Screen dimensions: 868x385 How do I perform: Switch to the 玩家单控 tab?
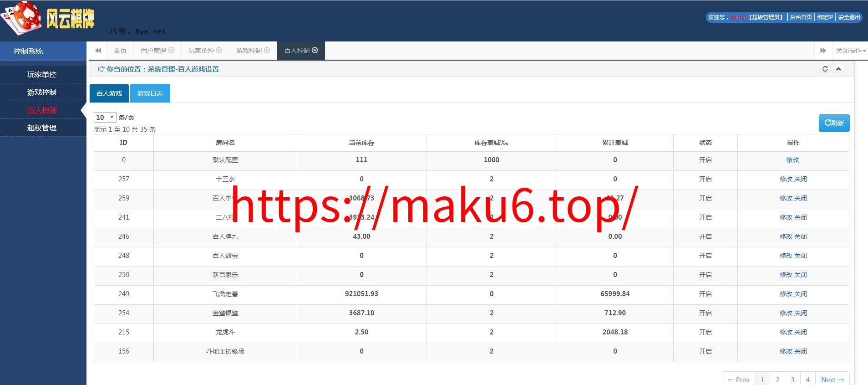coord(201,51)
